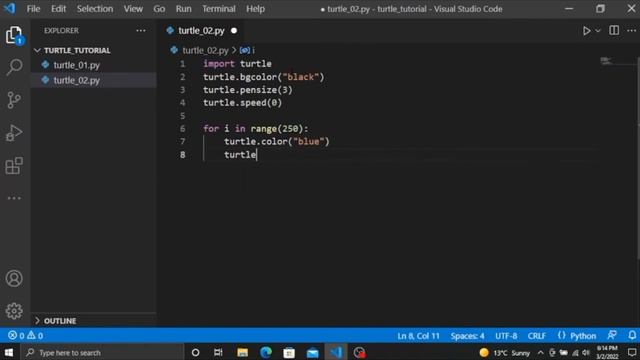Change indentation via Spaces: 4

tap(467, 336)
